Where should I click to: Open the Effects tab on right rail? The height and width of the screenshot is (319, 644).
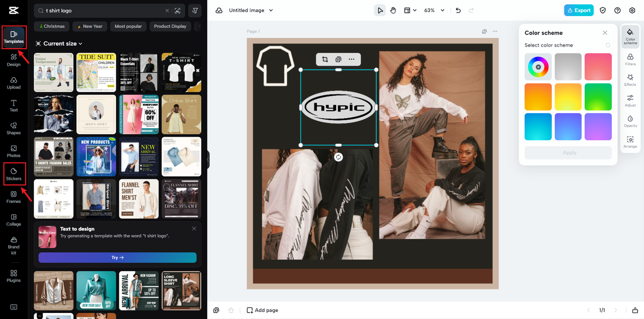tap(630, 80)
